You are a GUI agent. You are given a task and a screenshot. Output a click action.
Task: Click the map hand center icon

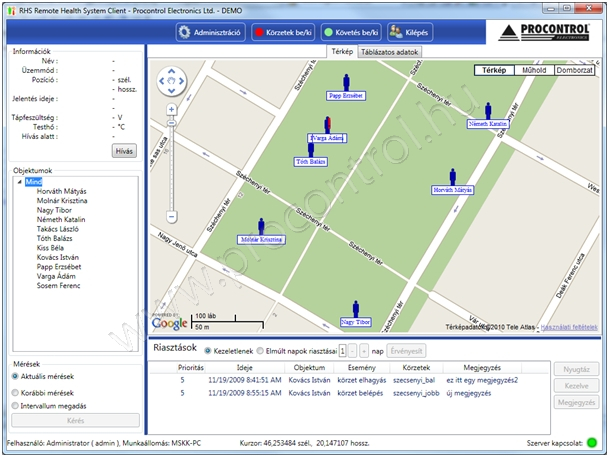click(171, 81)
